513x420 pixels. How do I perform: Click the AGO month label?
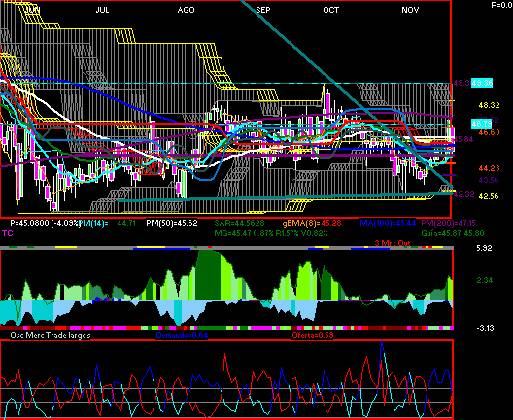186,10
